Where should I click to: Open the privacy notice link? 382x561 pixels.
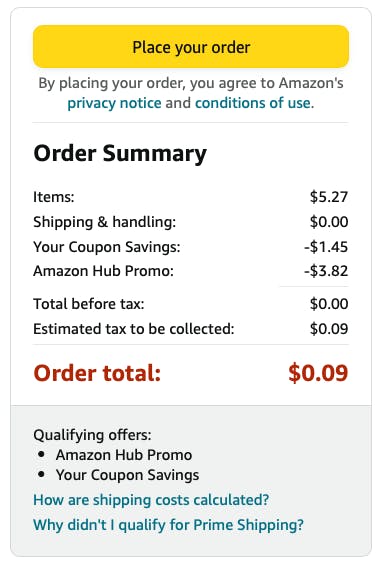tap(114, 103)
